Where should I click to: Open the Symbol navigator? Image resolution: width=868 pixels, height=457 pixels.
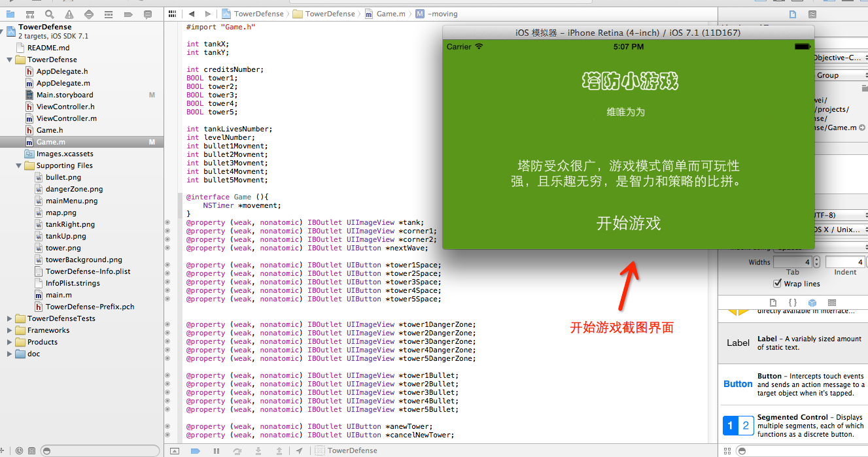pyautogui.click(x=30, y=14)
